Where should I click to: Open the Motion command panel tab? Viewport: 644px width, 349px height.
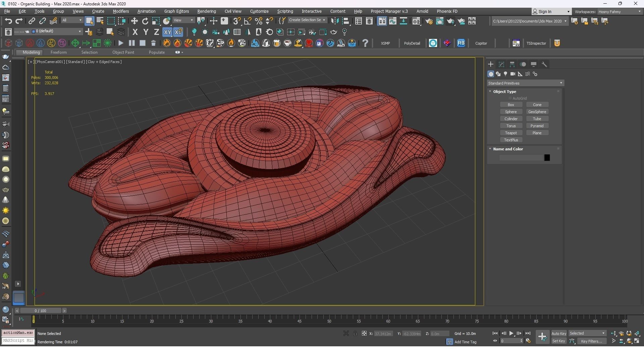523,64
